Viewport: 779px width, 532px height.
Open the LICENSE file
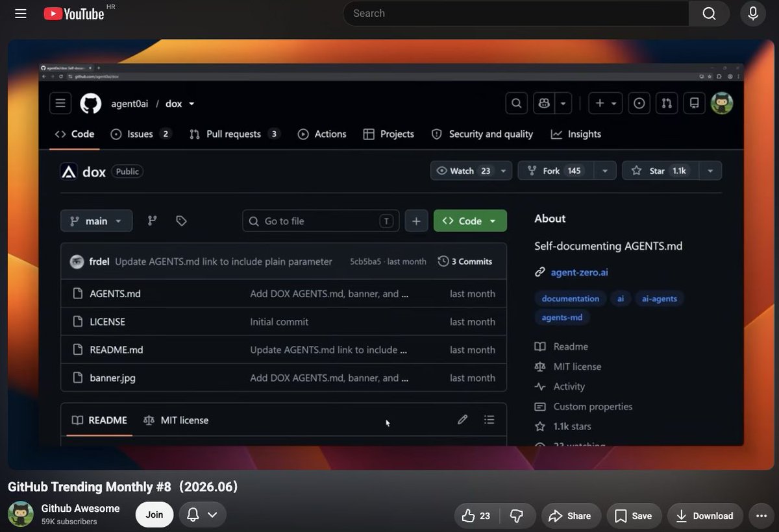[x=107, y=322]
